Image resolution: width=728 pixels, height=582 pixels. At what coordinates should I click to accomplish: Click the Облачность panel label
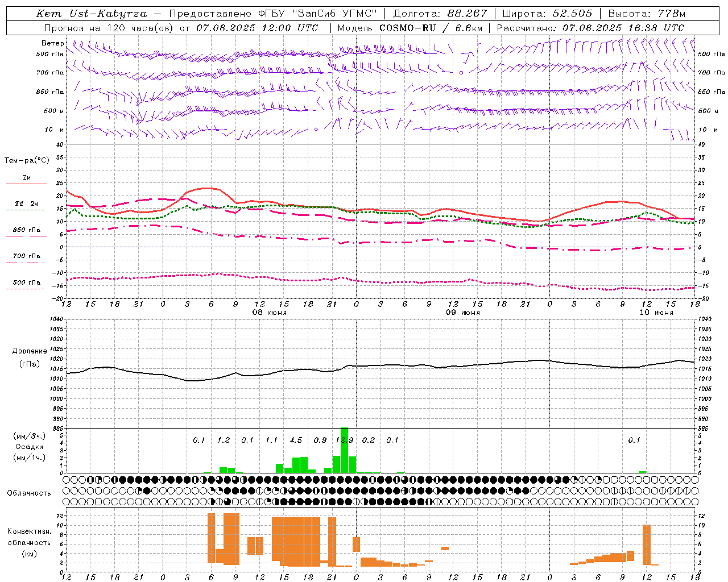pyautogui.click(x=29, y=493)
